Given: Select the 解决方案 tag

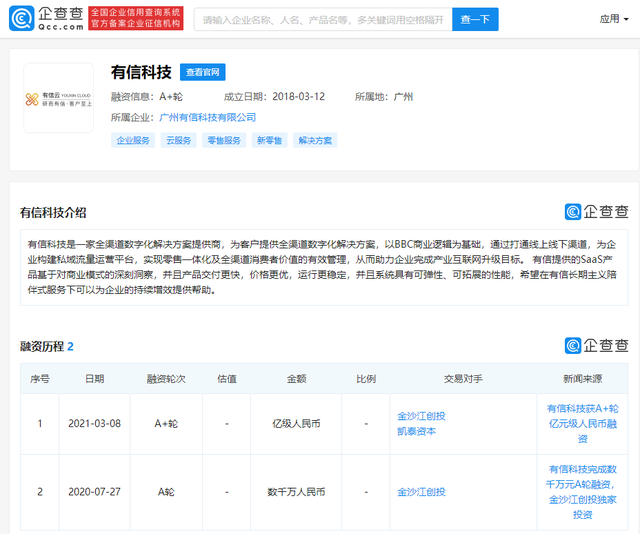Looking at the screenshot, I should coord(315,140).
